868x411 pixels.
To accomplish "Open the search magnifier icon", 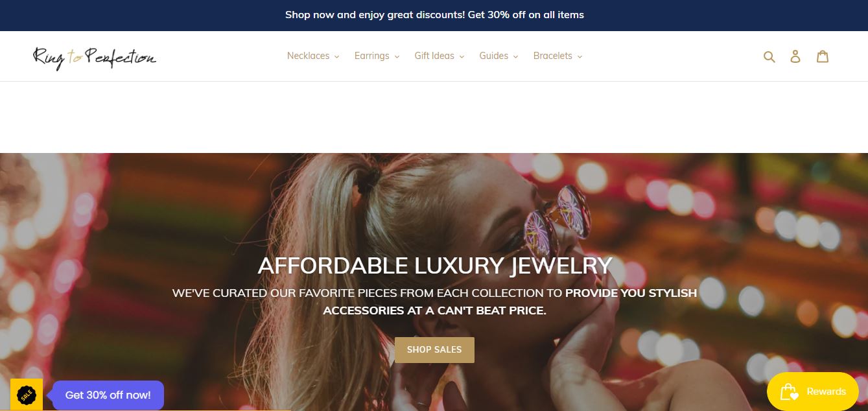I will [x=769, y=56].
